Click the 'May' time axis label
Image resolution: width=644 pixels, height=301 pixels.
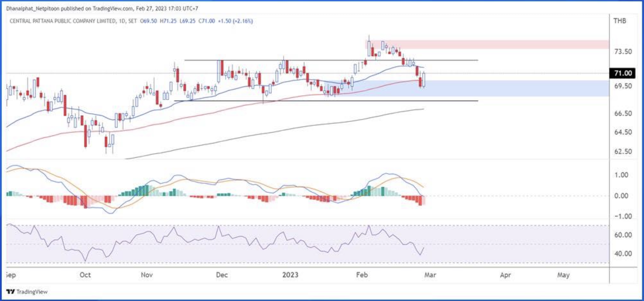(563, 275)
